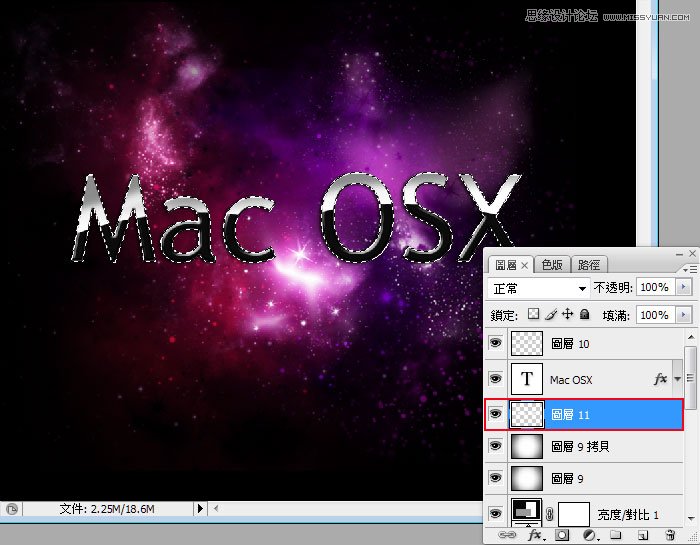This screenshot has height=545, width=700.
Task: Close the layers panel
Action: [692, 254]
